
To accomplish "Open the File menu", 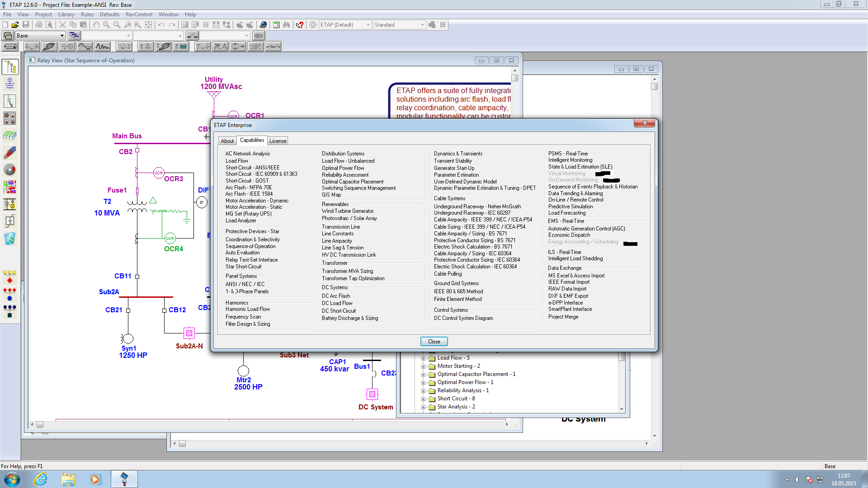I will pos(7,14).
